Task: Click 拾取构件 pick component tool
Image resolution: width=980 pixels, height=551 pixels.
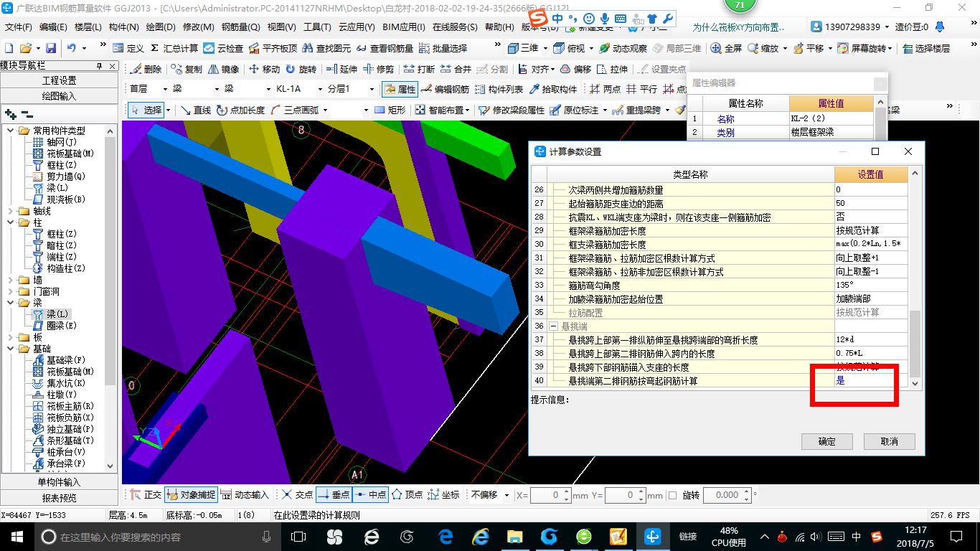Action: click(552, 89)
